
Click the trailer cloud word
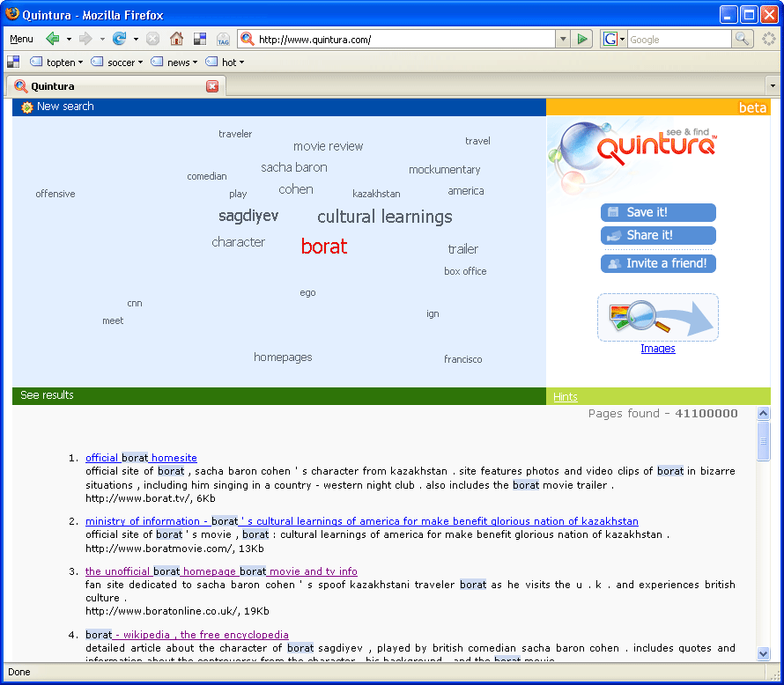pyautogui.click(x=463, y=249)
